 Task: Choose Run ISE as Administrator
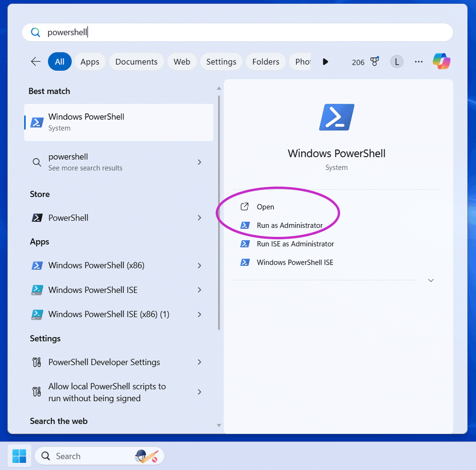[295, 244]
